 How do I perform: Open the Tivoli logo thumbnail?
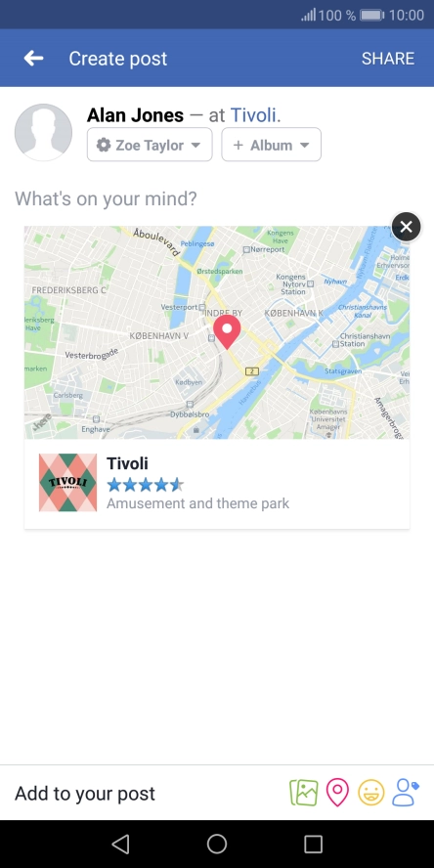(x=68, y=483)
